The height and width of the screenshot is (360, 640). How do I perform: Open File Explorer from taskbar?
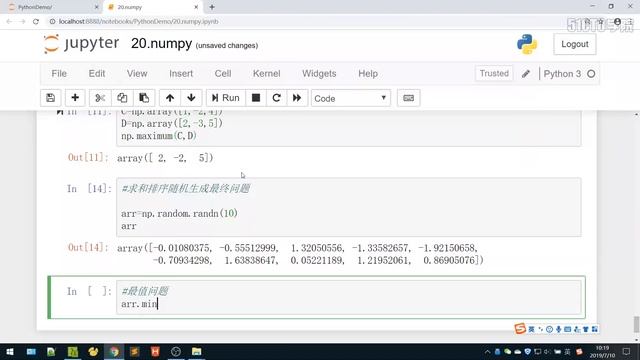196,352
